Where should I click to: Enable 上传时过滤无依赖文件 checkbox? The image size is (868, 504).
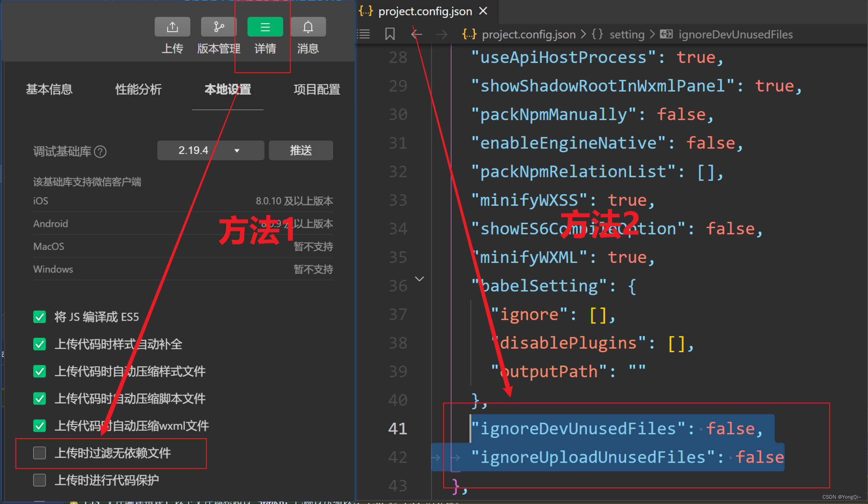point(39,453)
